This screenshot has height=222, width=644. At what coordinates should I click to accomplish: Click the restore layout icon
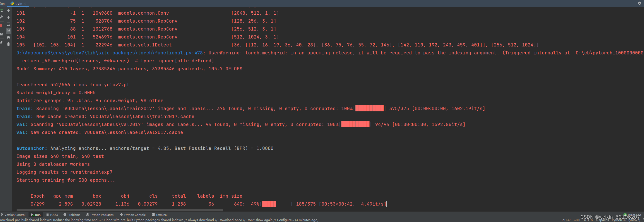click(1, 34)
